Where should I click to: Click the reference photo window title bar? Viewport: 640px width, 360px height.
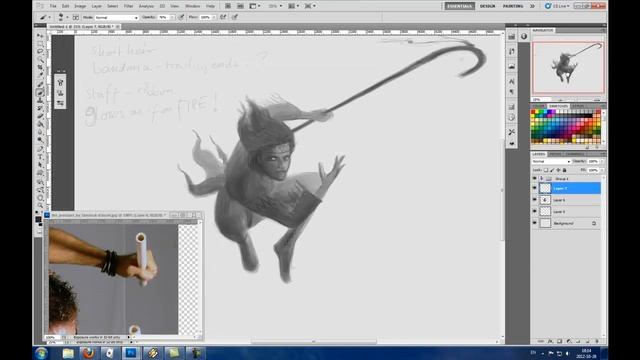coord(122,215)
